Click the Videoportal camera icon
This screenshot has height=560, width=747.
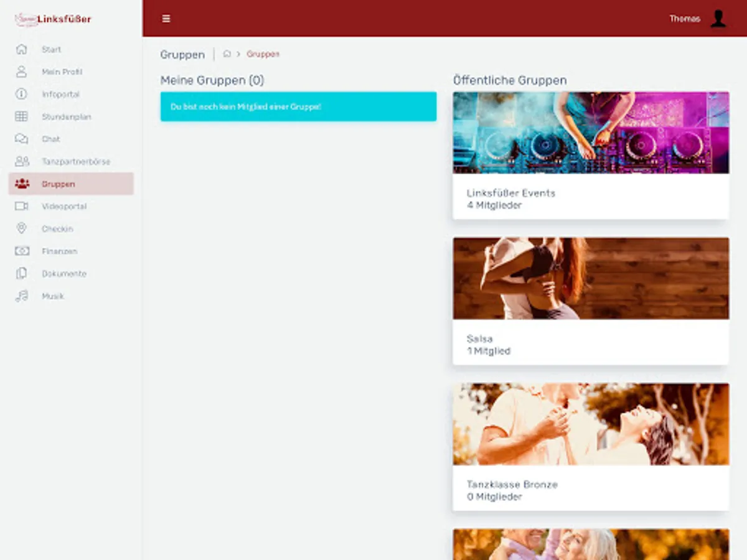click(22, 206)
